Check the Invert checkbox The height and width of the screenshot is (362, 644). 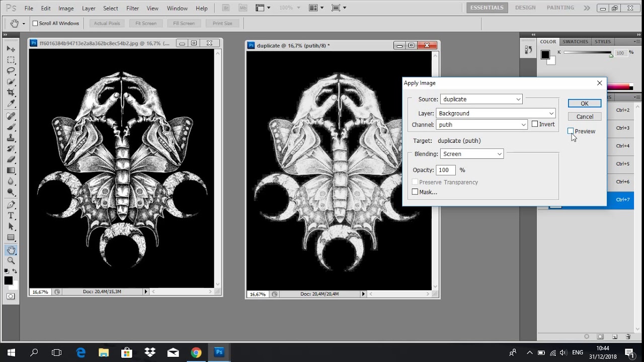[x=535, y=124]
